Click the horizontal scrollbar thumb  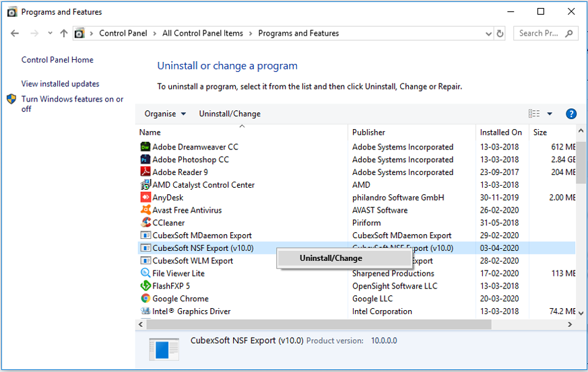(x=319, y=324)
